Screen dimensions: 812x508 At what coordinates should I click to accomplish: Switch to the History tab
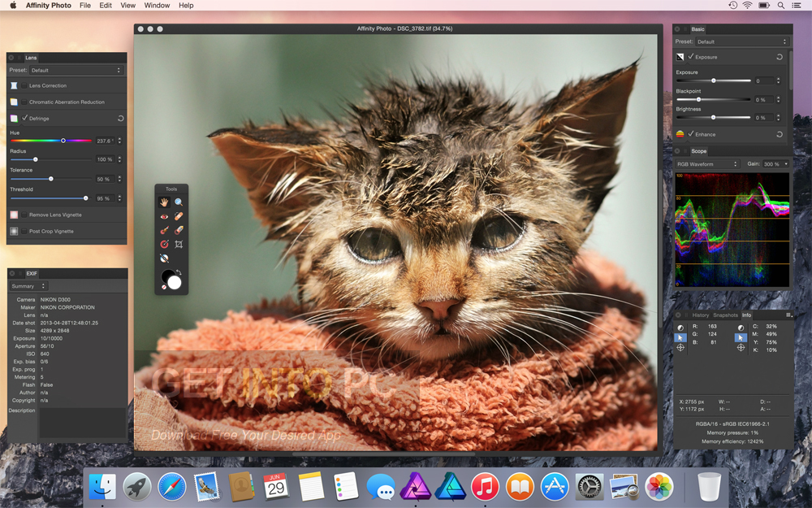(x=700, y=315)
